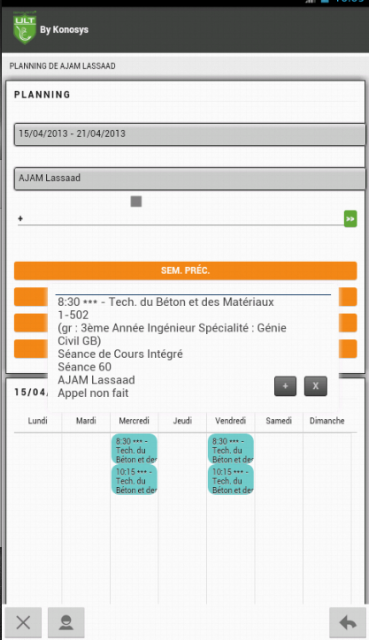Tap the back arrow icon

coord(347,623)
